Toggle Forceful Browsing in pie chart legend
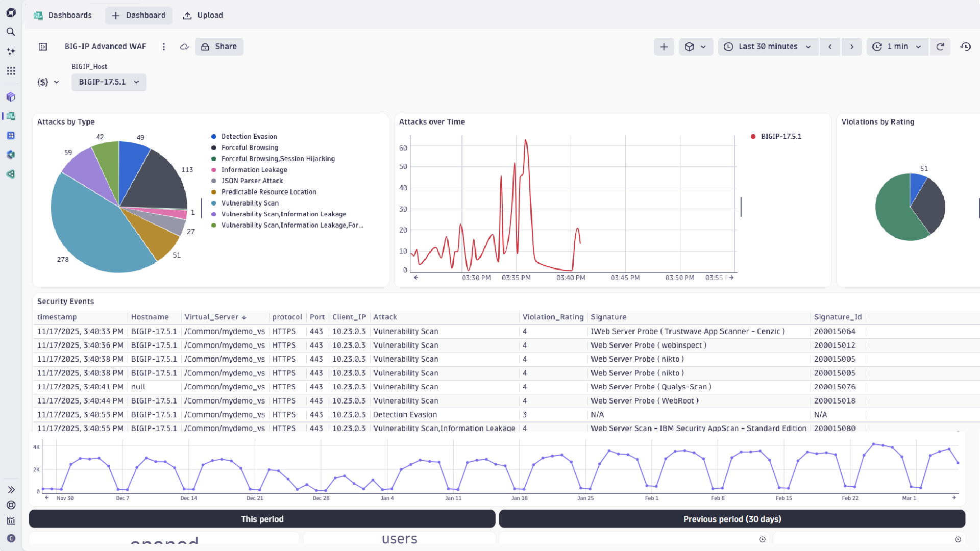980x551 pixels. click(250, 147)
